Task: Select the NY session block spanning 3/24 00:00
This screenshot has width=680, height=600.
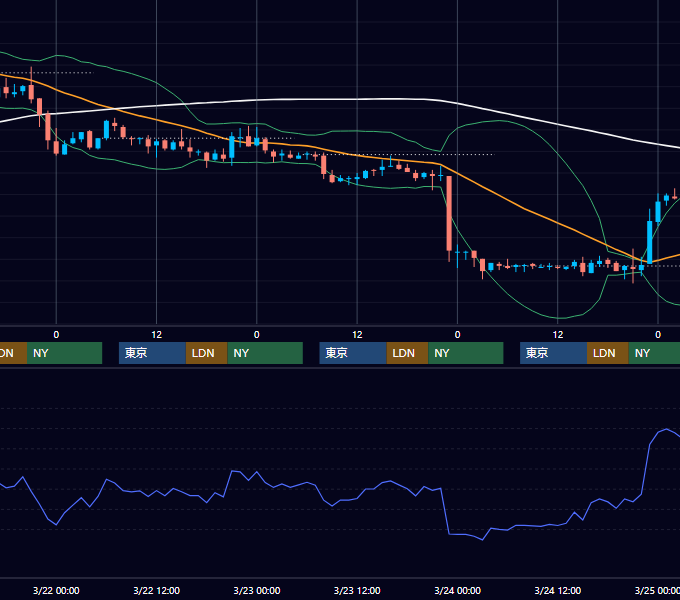Action: 466,353
